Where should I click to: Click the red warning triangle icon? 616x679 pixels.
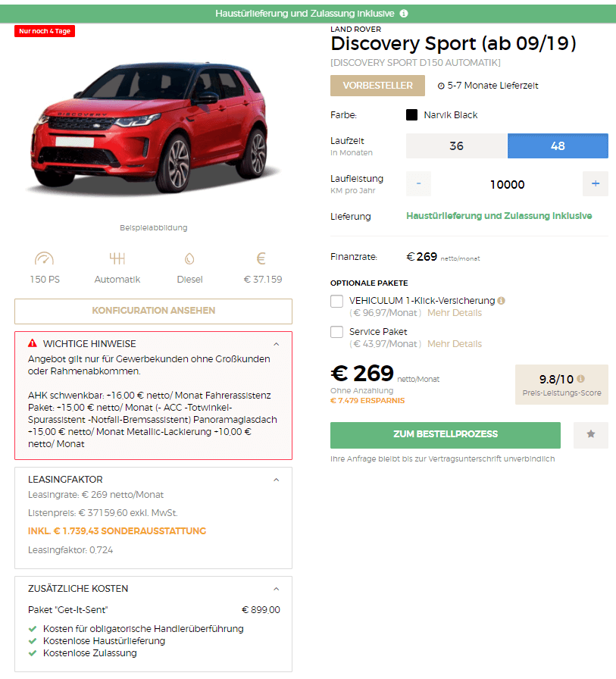pyautogui.click(x=33, y=343)
